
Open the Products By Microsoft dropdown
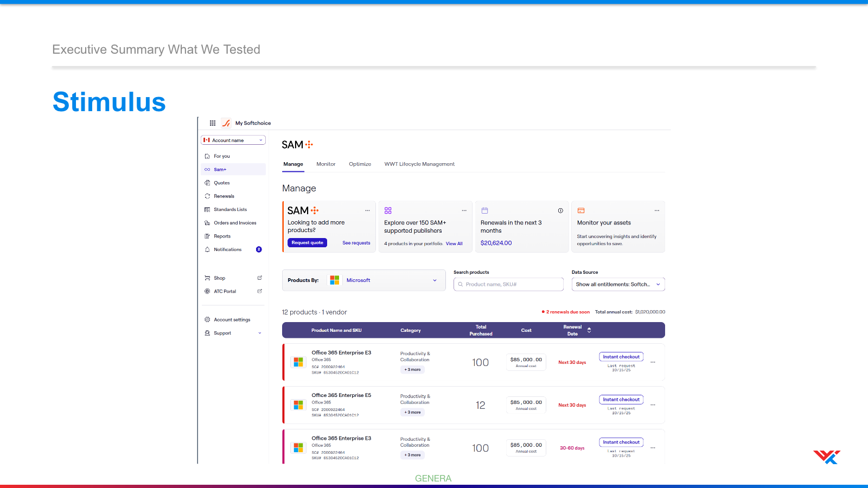(363, 280)
